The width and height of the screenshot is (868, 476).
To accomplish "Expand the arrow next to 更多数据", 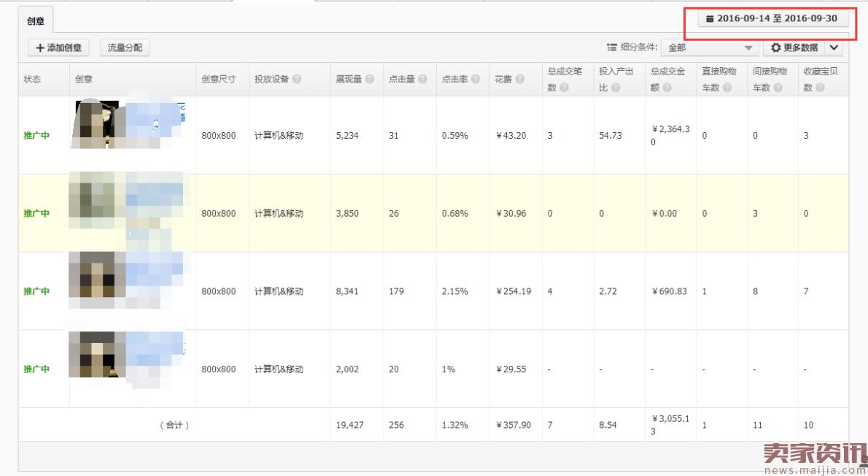I will 834,48.
